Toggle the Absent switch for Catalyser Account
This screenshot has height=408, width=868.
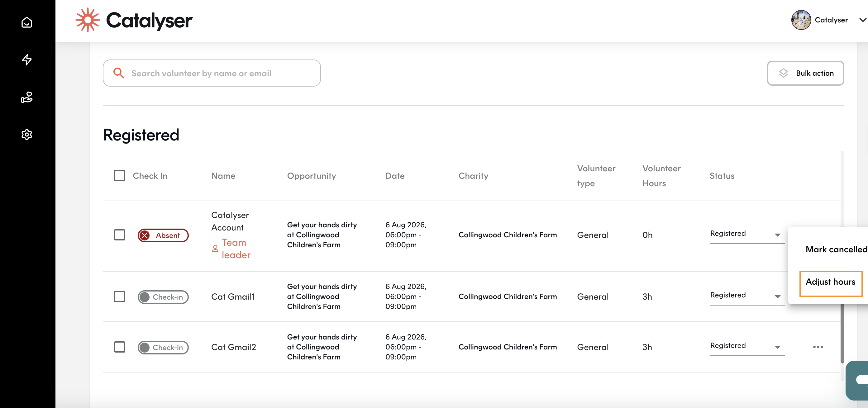[163, 235]
